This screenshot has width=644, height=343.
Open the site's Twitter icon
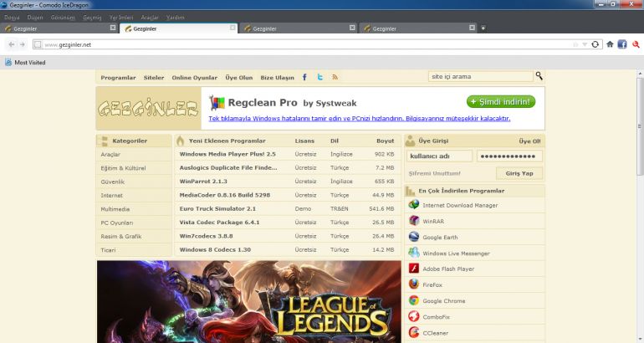(320, 77)
